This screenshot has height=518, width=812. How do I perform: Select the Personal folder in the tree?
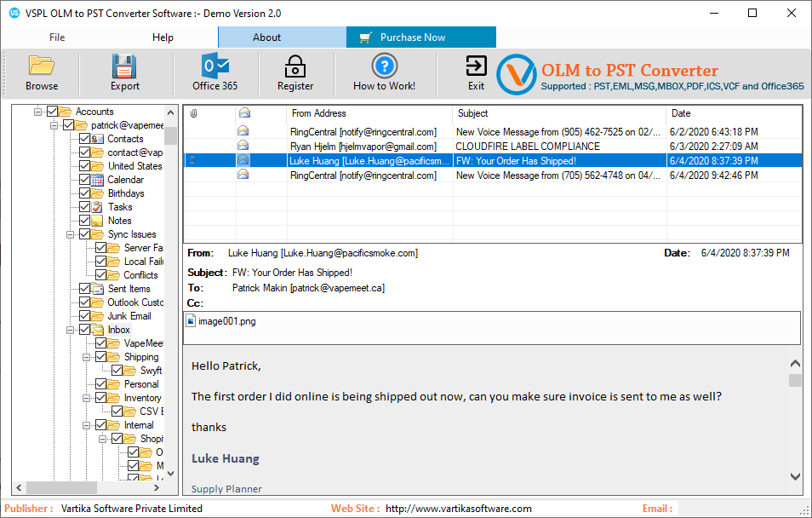pos(141,384)
